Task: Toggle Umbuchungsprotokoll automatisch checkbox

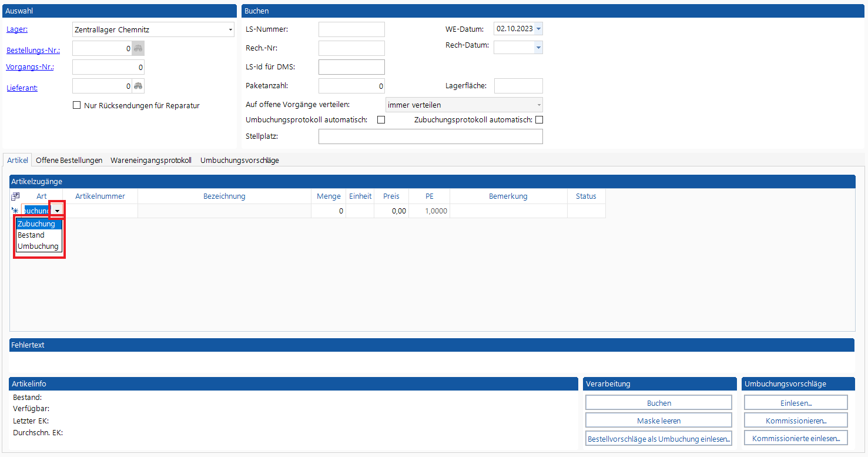Action: 381,120
